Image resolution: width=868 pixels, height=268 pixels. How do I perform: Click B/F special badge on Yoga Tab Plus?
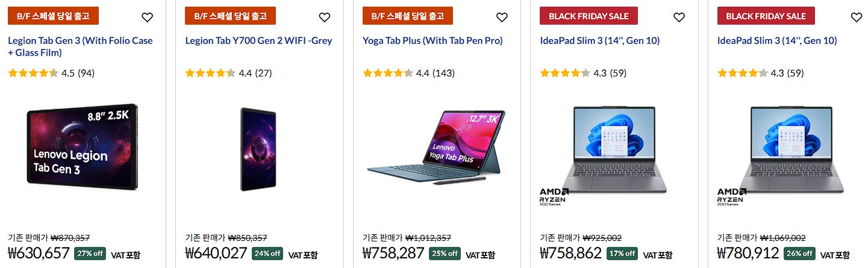click(x=408, y=16)
